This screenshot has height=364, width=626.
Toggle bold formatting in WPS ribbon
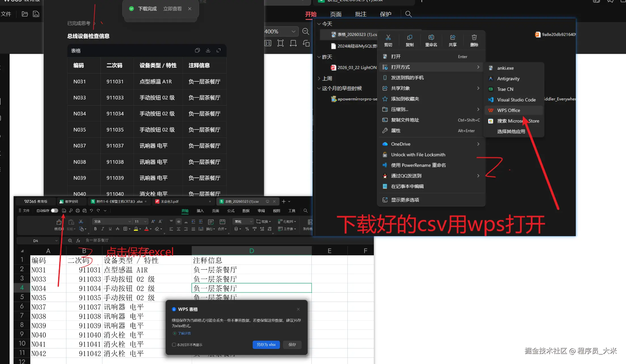[x=95, y=229]
